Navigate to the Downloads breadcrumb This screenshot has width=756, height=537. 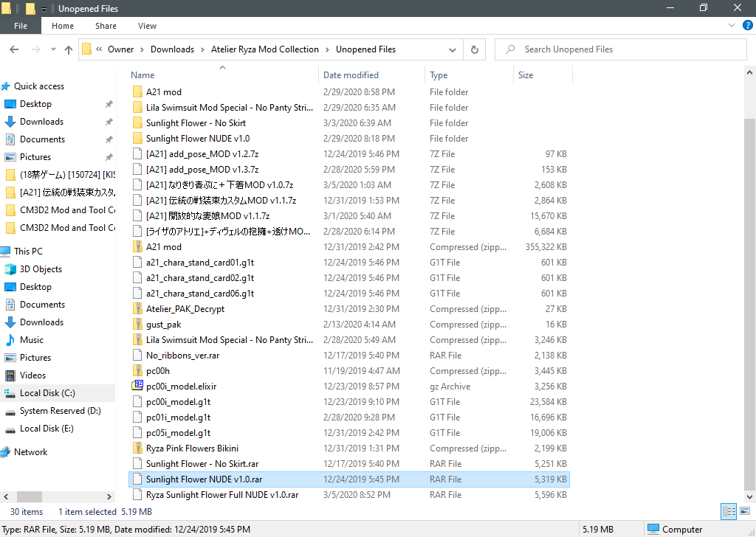pos(172,49)
